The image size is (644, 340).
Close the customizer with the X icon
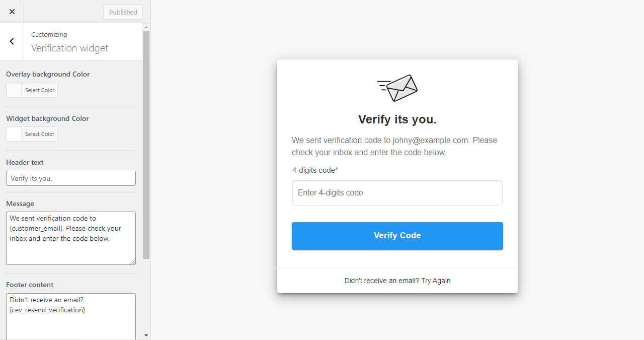[x=12, y=12]
